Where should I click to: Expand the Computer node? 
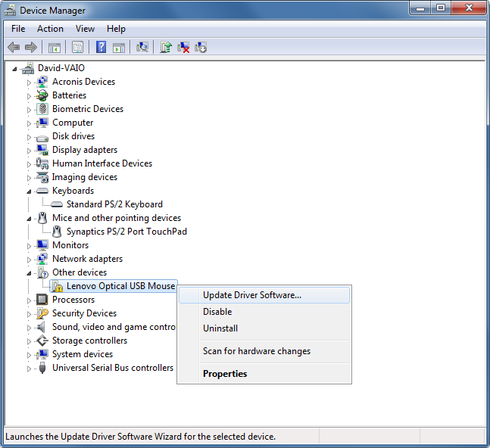pyautogui.click(x=29, y=123)
